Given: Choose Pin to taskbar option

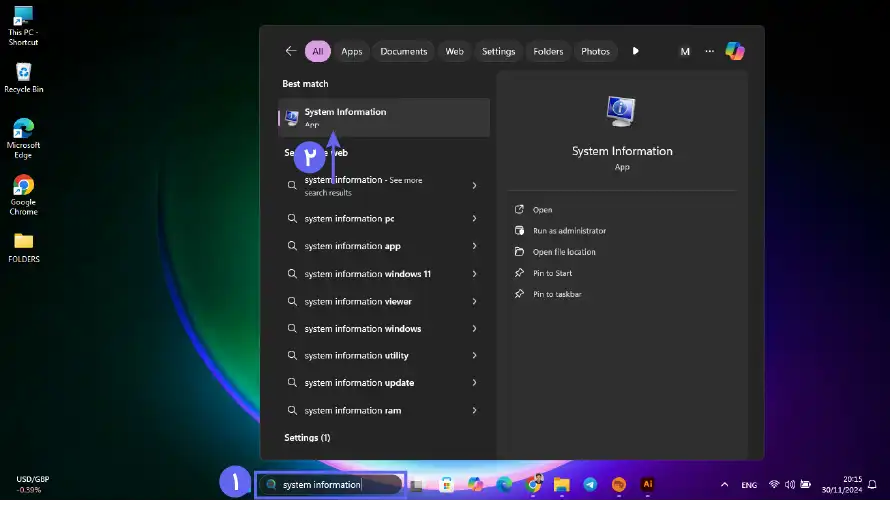Looking at the screenshot, I should 557,294.
